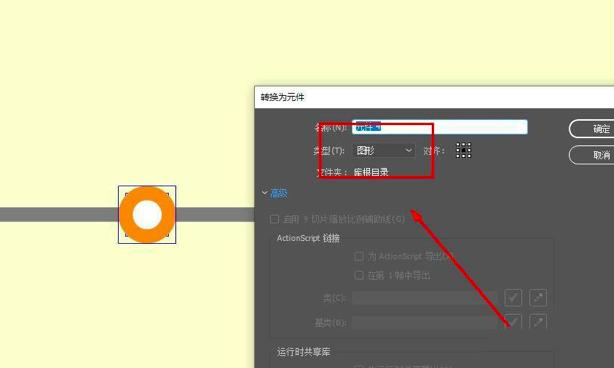This screenshot has width=614, height=368.
Task: Click the 取消 cancel button
Action: coord(592,155)
